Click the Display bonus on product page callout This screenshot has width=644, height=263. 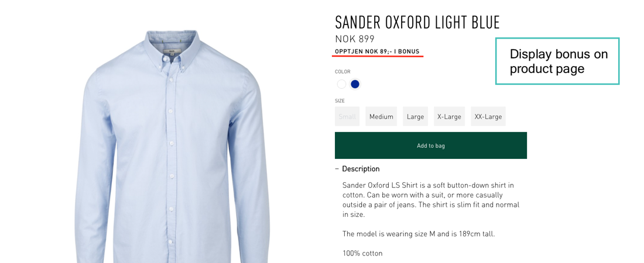tap(557, 61)
